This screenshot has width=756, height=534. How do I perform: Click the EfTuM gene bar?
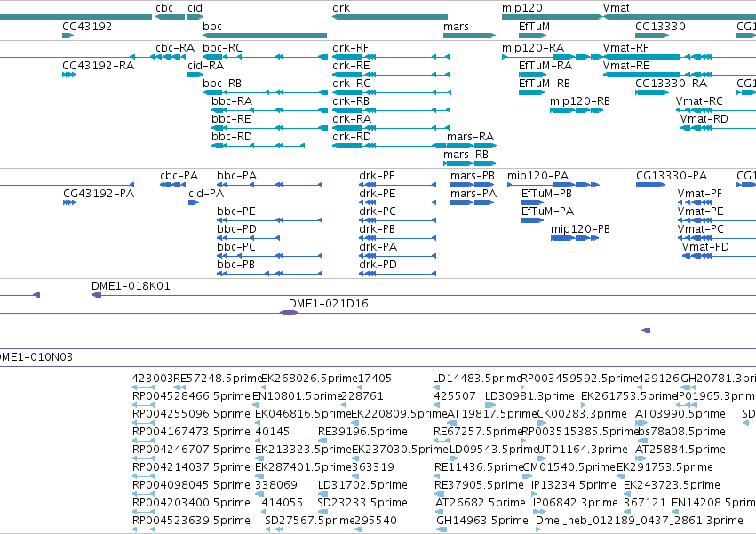(x=532, y=36)
